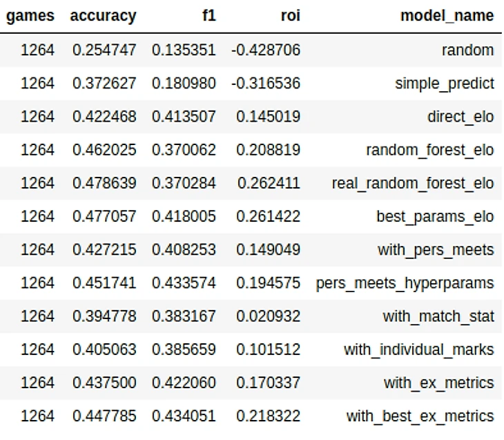
Task: Select the with_pers_meets model name cell
Action: pyautogui.click(x=436, y=250)
